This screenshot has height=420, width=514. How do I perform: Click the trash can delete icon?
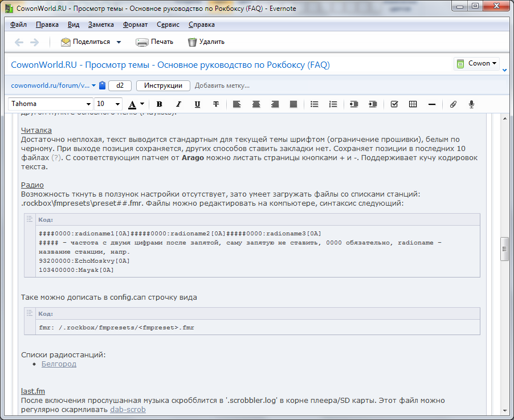(x=192, y=42)
